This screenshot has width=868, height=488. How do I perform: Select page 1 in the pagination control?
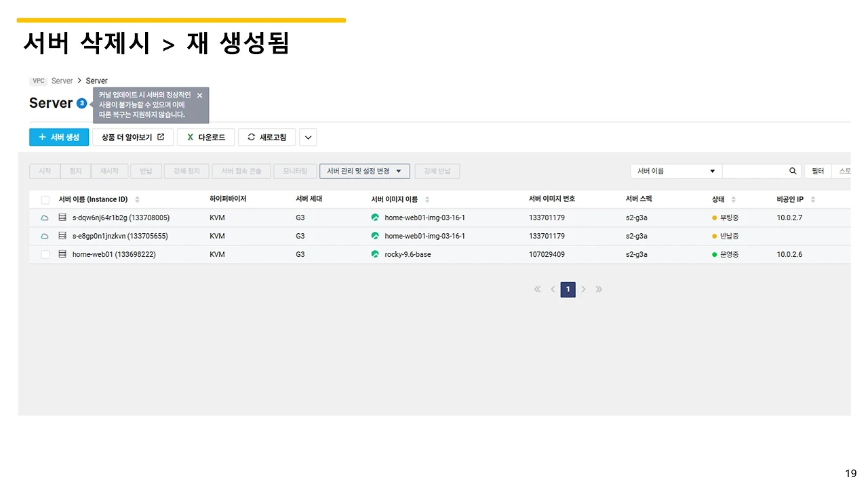click(x=568, y=289)
